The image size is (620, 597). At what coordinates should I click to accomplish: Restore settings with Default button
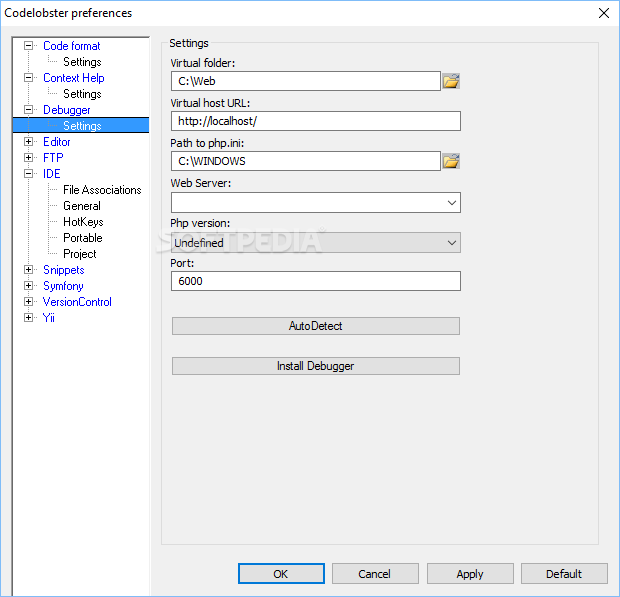[564, 574]
